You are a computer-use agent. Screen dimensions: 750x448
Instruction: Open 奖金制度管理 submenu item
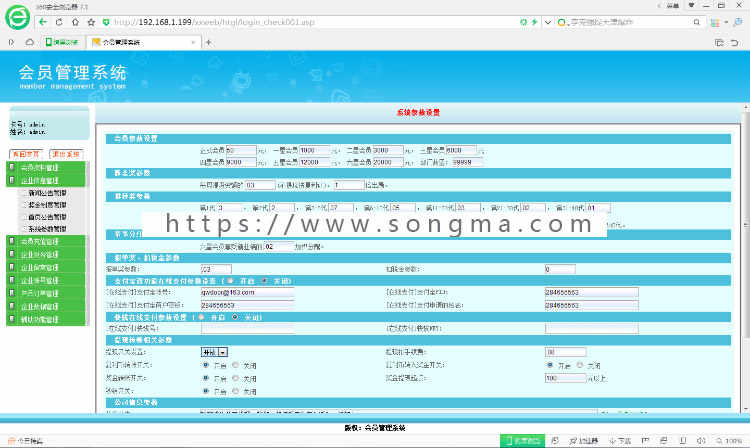pos(47,205)
